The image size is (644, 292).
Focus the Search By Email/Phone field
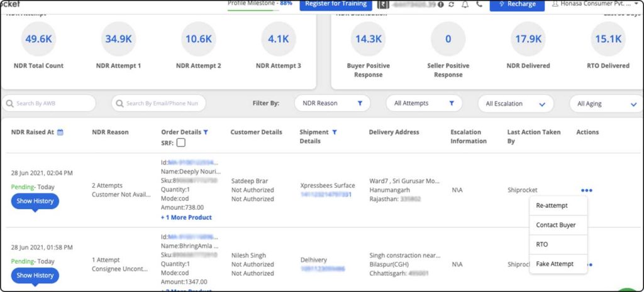tap(158, 104)
